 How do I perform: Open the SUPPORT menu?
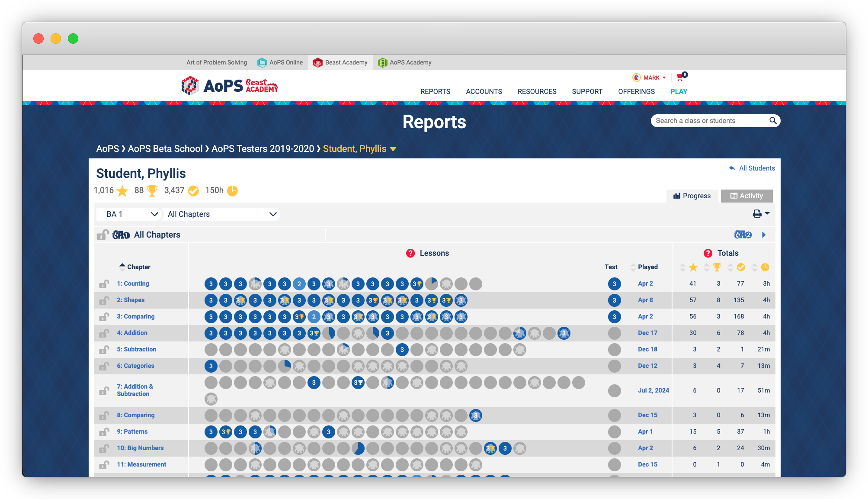(x=587, y=91)
